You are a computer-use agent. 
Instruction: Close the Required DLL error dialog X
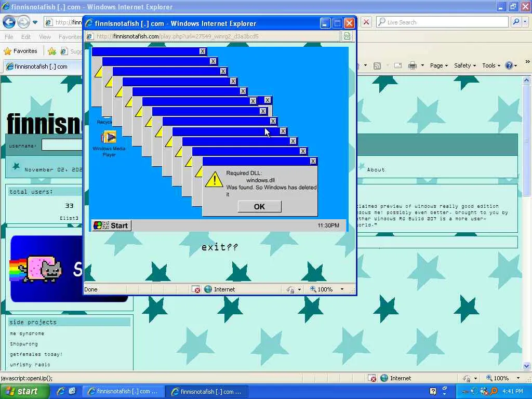click(313, 161)
